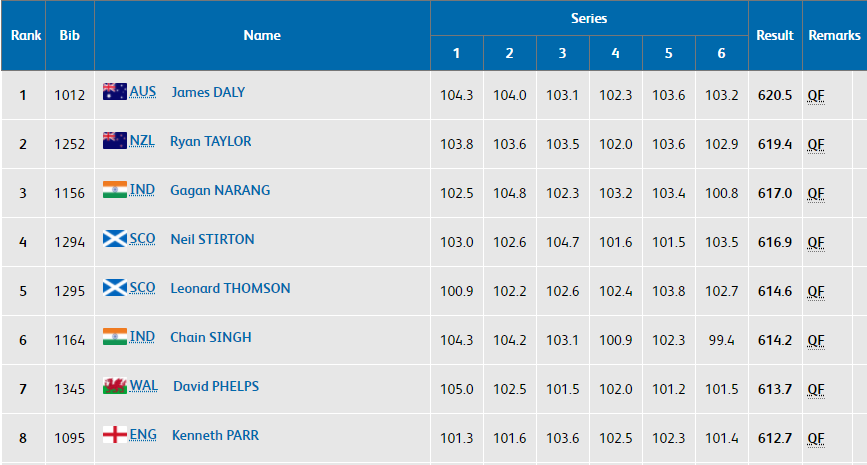Screen dimensions: 867x465
Task: Click the England flag beside Kenneth Parr
Action: pos(115,435)
